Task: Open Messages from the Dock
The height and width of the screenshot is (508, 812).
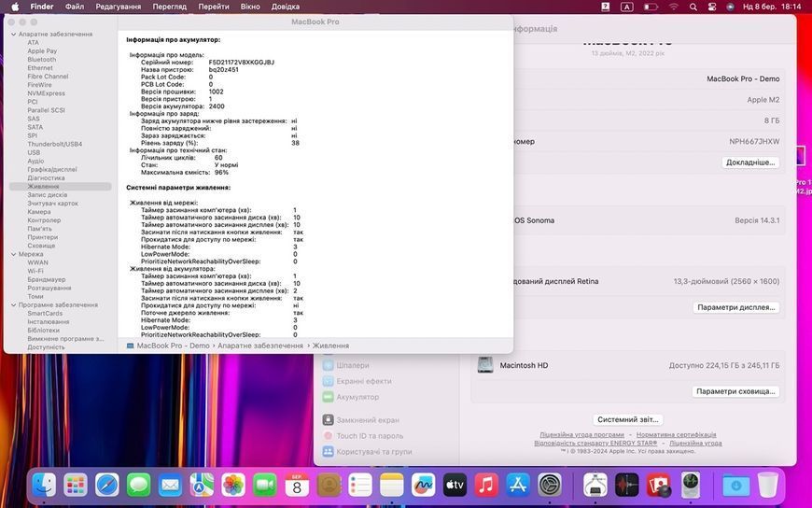Action: tap(139, 486)
